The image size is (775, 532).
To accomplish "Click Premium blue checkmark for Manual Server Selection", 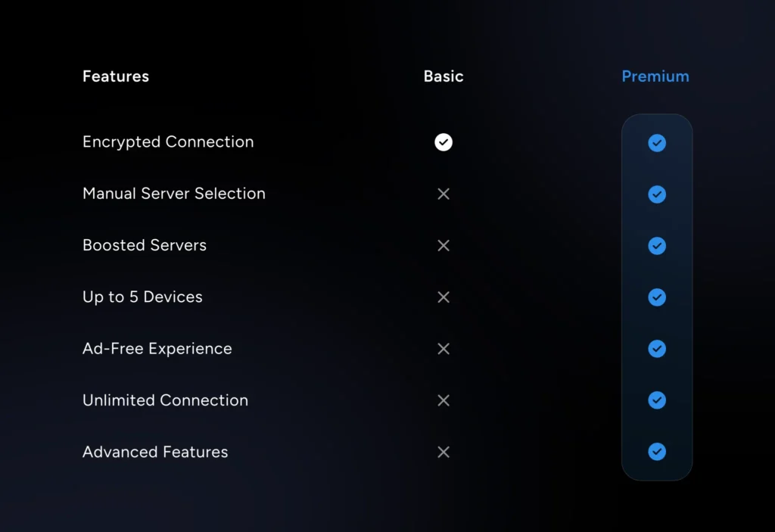I will pos(657,194).
